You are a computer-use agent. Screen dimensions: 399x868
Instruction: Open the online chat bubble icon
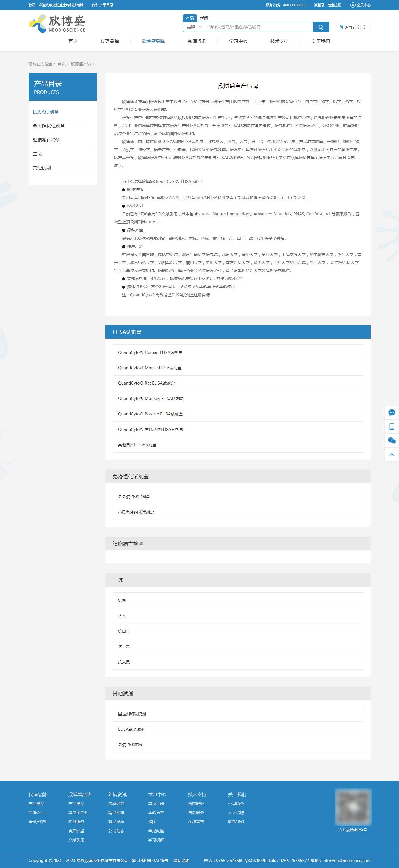click(x=392, y=413)
